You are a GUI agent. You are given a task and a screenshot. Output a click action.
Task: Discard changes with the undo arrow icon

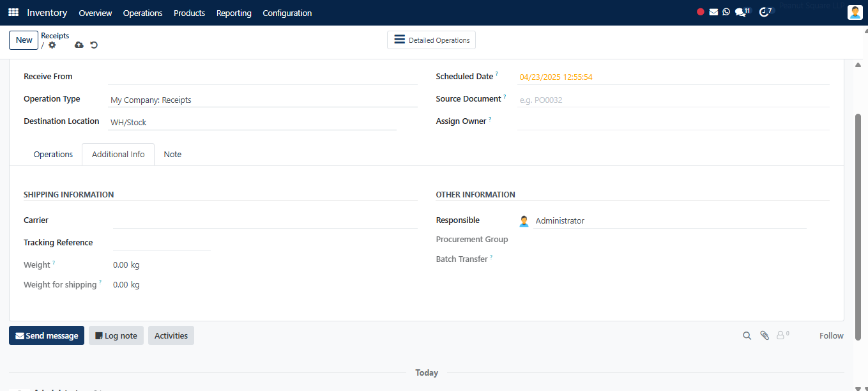click(94, 45)
